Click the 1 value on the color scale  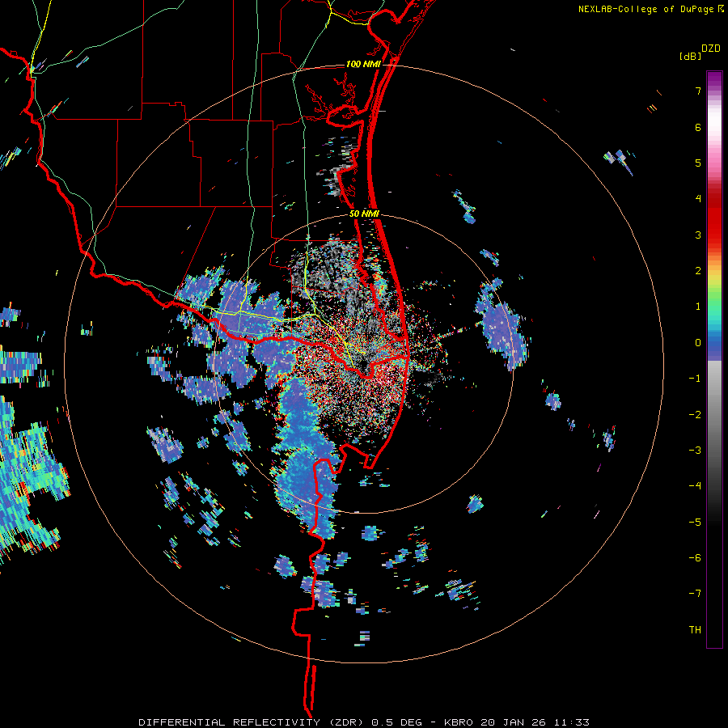tap(698, 307)
